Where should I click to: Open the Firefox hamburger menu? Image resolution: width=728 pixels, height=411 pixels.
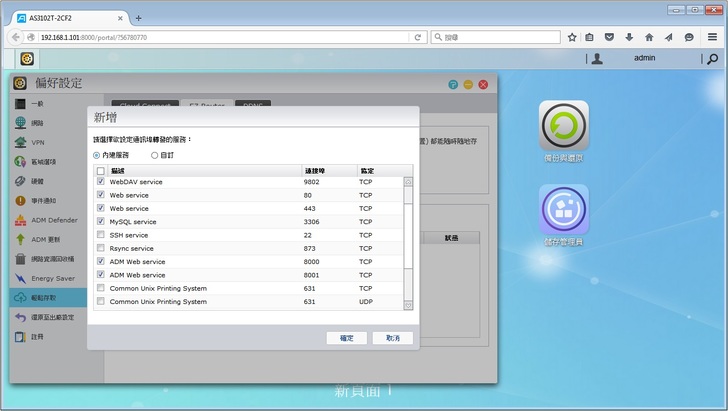coord(712,37)
